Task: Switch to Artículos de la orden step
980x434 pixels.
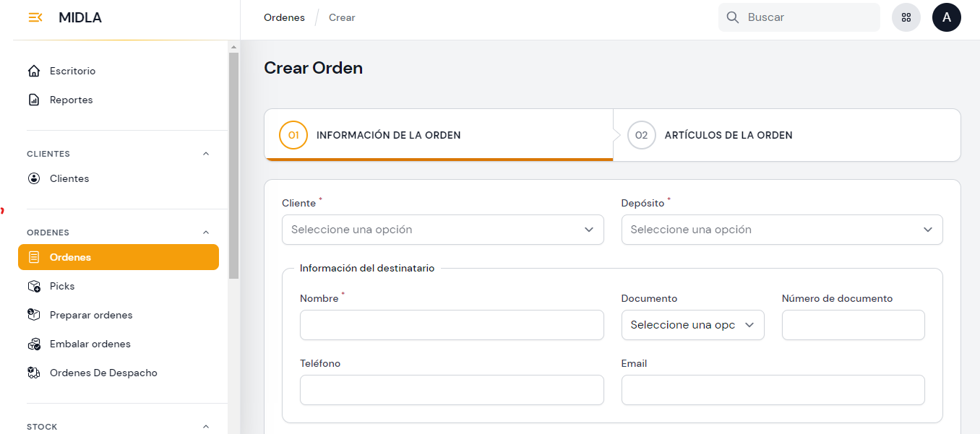Action: coord(728,135)
